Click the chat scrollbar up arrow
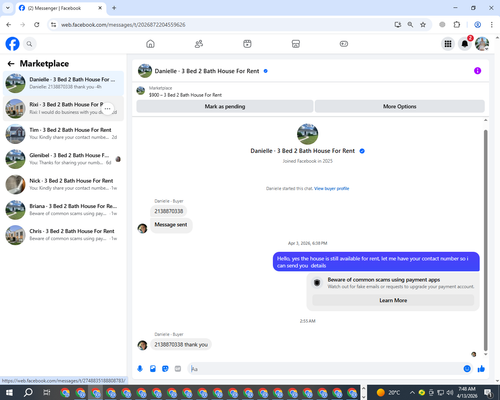Screen dimensions: 500x400 pos(486,120)
